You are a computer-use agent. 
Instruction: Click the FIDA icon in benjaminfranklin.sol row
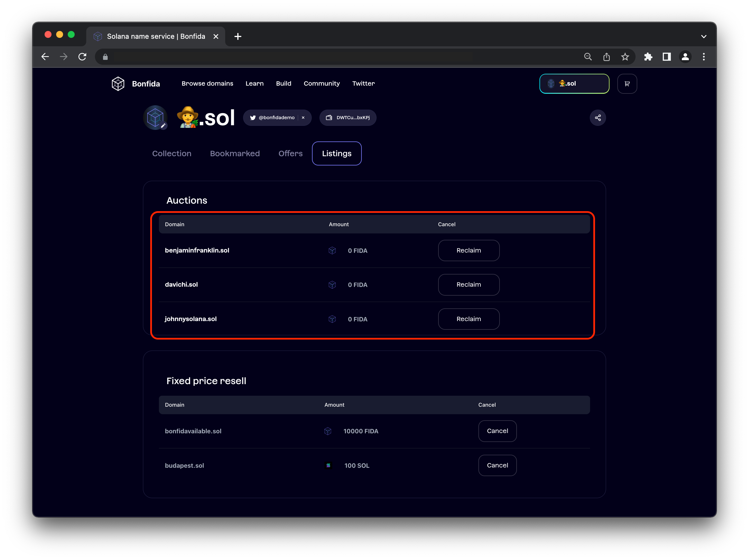332,250
